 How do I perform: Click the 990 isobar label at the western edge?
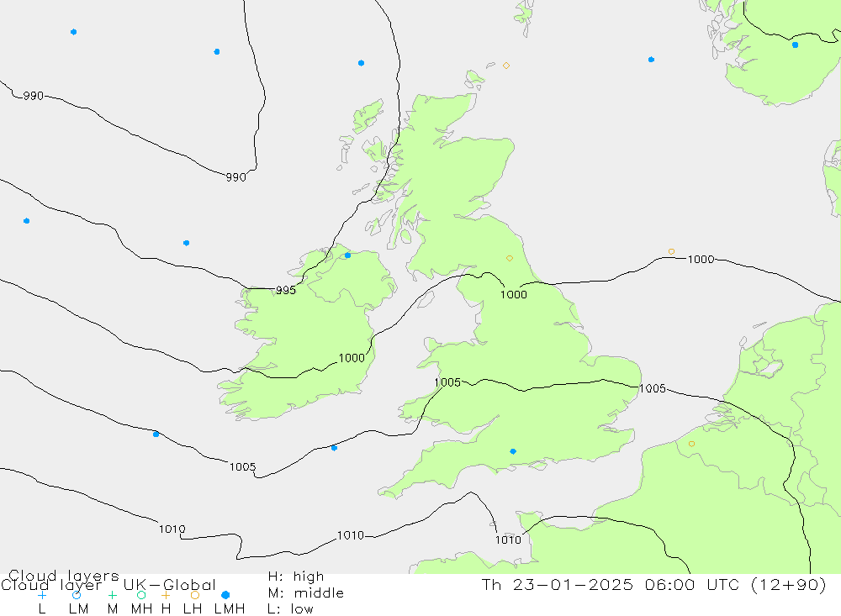(x=34, y=96)
